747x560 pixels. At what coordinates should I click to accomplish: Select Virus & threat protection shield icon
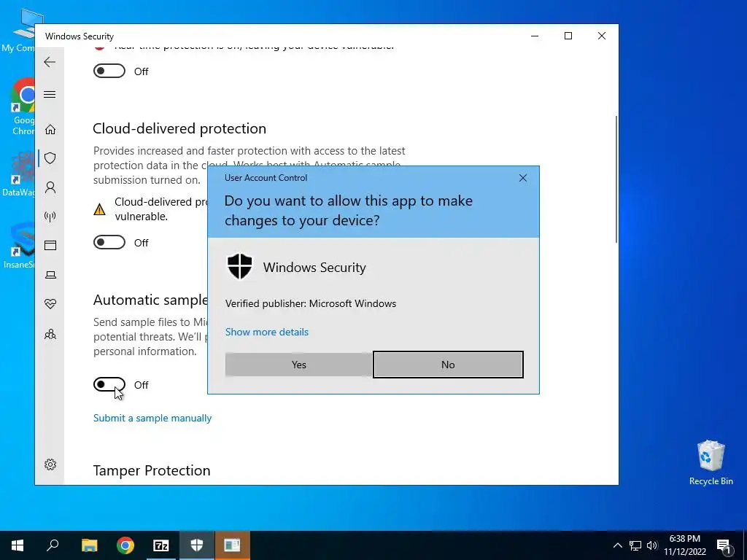coord(50,158)
